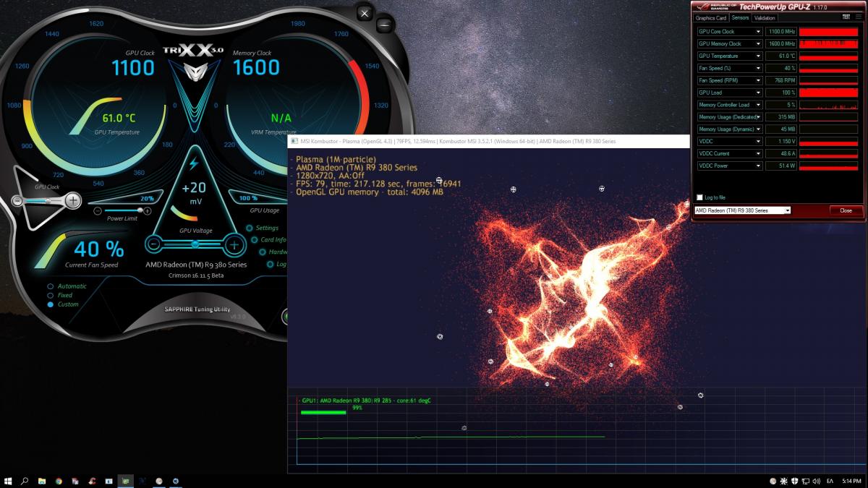Switch to the Validation tab in GPU-Z
This screenshot has height=488, width=868.
(765, 18)
